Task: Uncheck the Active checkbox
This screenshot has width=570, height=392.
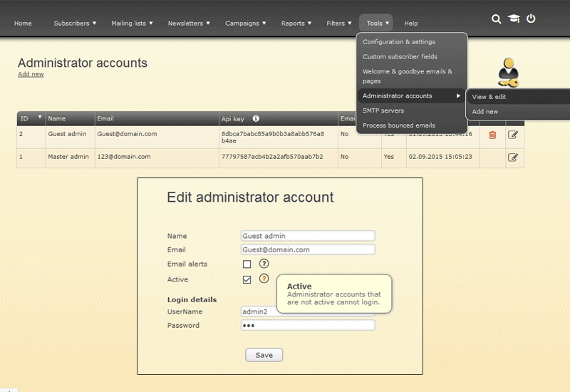Action: point(247,279)
